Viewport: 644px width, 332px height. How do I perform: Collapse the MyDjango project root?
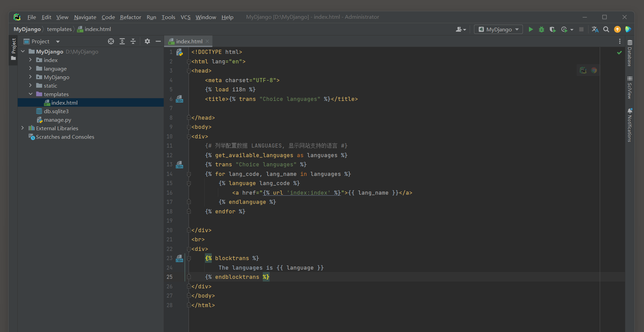(x=23, y=51)
